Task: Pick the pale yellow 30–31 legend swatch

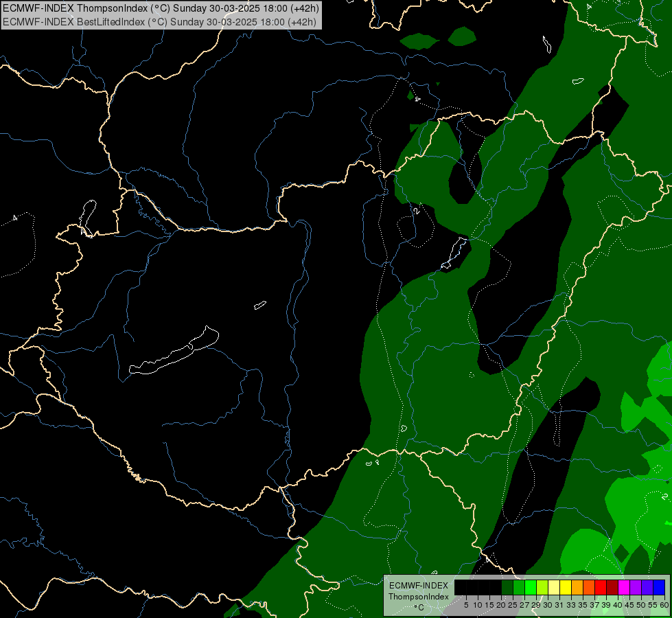Action: 554,588
